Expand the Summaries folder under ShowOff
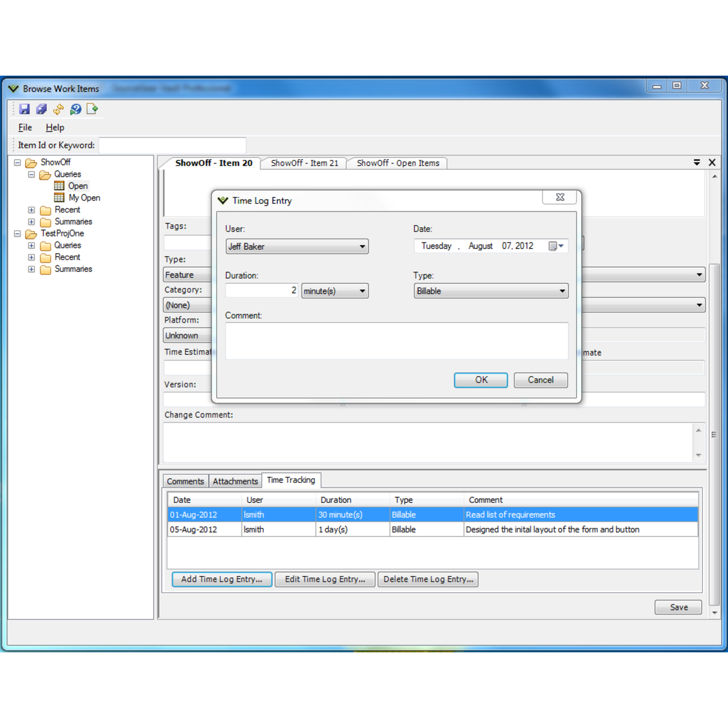Viewport: 728px width, 728px height. [31, 222]
